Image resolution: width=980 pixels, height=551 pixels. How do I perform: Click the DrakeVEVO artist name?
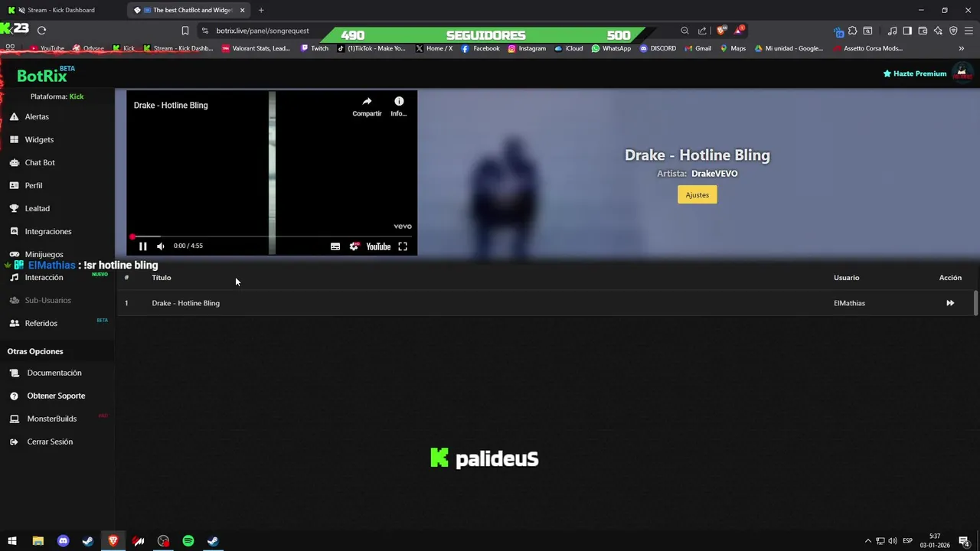[x=714, y=174]
